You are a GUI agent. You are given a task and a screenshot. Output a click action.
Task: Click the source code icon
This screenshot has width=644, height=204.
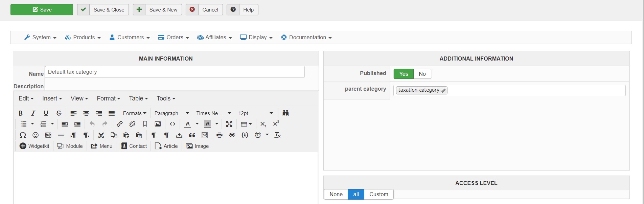click(x=172, y=124)
